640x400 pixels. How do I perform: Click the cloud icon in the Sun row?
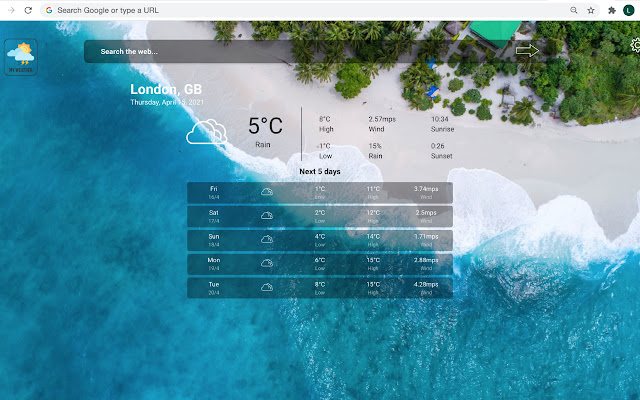tap(267, 239)
